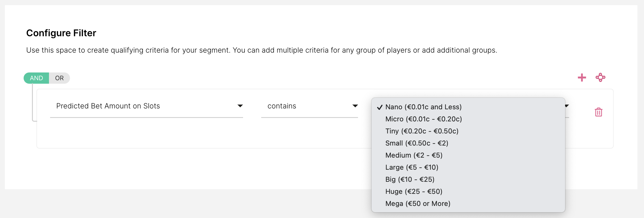Pick Huge (€25 - €50) from list
This screenshot has height=218, width=644.
[414, 192]
